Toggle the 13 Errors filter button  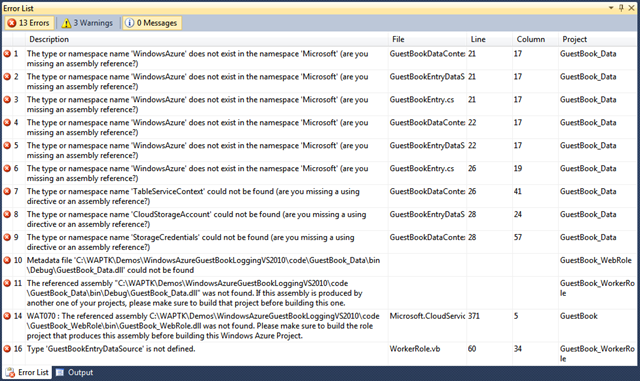click(29, 23)
